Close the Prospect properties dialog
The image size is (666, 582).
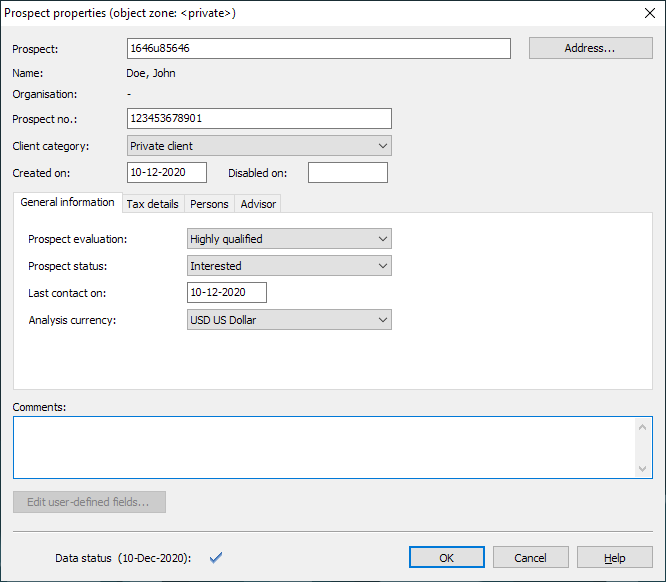click(x=649, y=13)
